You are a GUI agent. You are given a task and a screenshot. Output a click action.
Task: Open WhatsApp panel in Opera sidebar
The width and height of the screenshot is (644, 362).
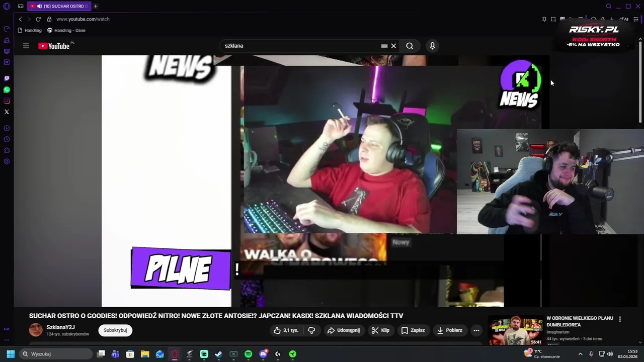pos(7,89)
